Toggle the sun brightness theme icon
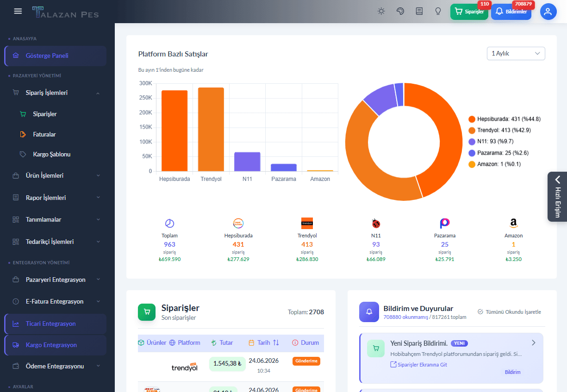The width and height of the screenshot is (567, 392). [x=381, y=11]
